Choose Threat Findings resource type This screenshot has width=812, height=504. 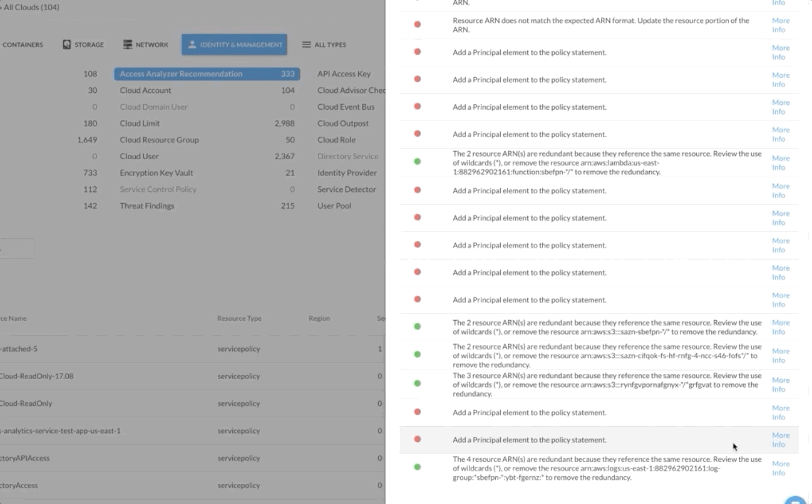point(147,206)
